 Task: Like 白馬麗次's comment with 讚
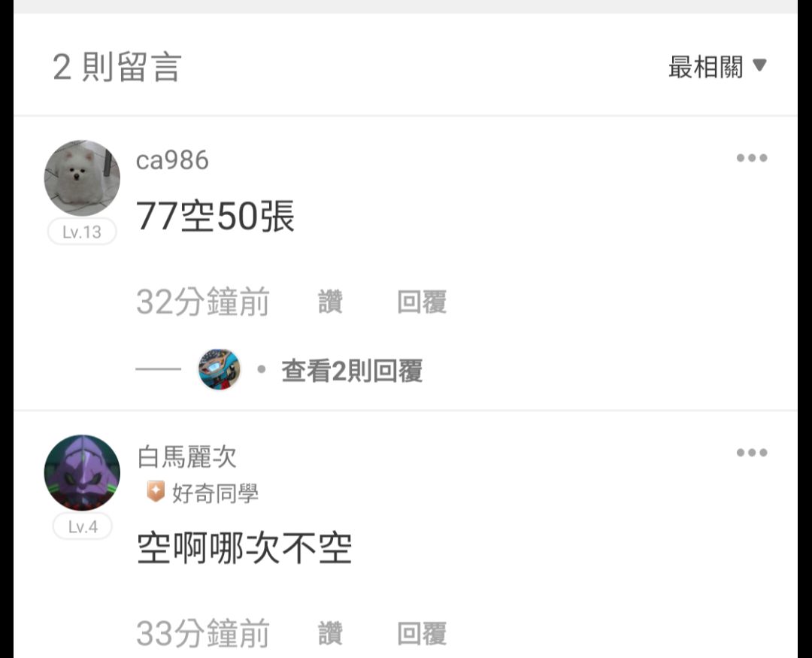coord(330,633)
